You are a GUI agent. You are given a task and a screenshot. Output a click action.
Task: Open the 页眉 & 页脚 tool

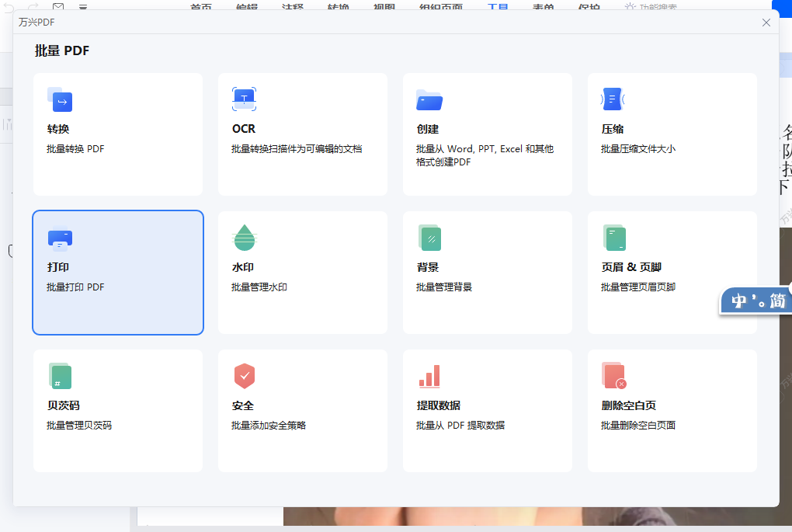click(x=672, y=272)
